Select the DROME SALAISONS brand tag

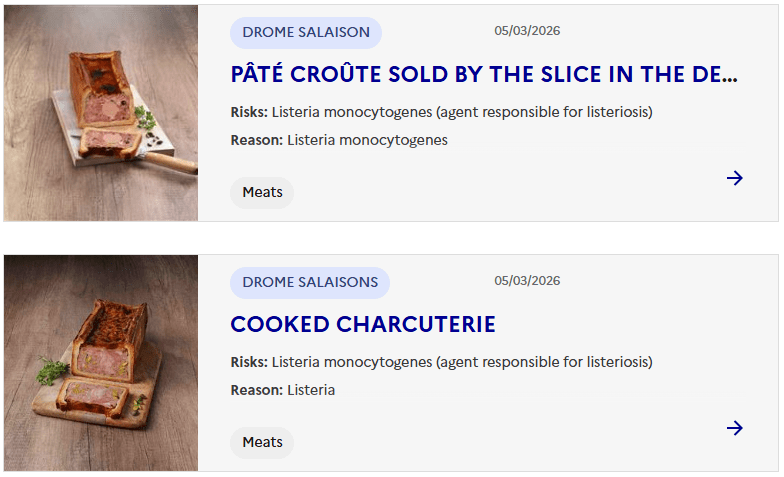pos(310,282)
